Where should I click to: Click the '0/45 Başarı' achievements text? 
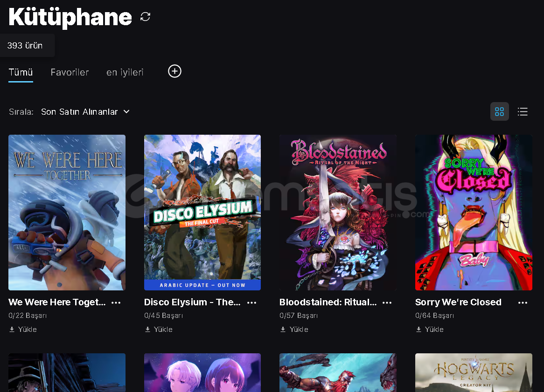coord(163,316)
